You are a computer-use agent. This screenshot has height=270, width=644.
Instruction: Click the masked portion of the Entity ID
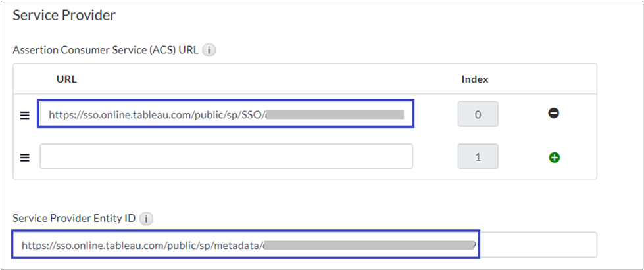pyautogui.click(x=368, y=245)
